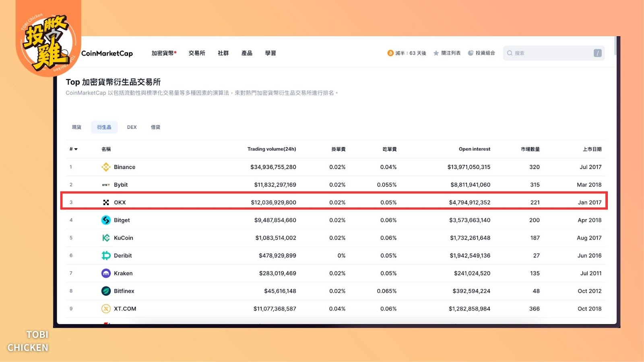
Task: Click the portfolio pie chart icon
Action: click(x=471, y=53)
